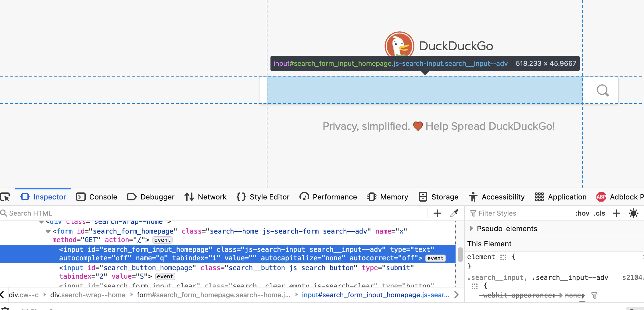This screenshot has height=310, width=644.
Task: Select div.cw--c breadcrumb
Action: point(24,295)
